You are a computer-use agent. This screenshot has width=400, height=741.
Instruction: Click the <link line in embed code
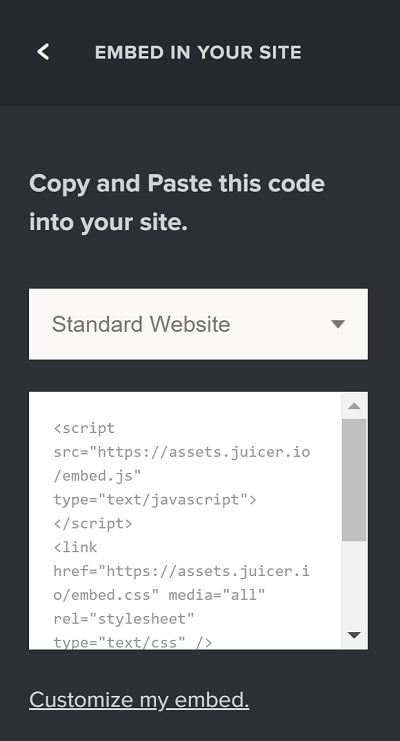click(x=75, y=547)
